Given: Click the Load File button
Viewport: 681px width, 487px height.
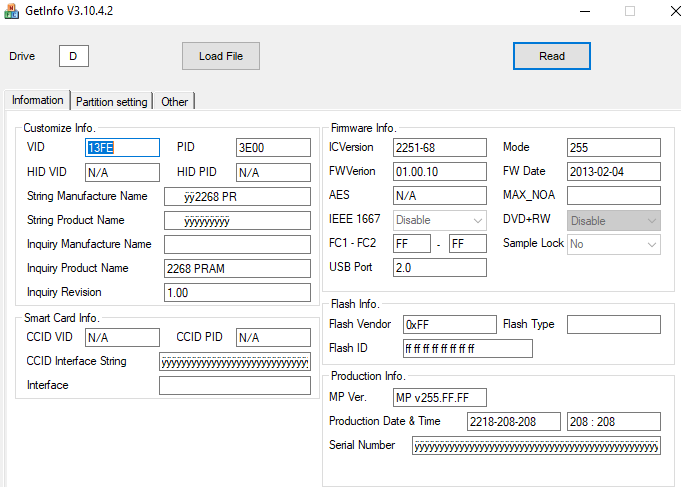Looking at the screenshot, I should pyautogui.click(x=221, y=56).
